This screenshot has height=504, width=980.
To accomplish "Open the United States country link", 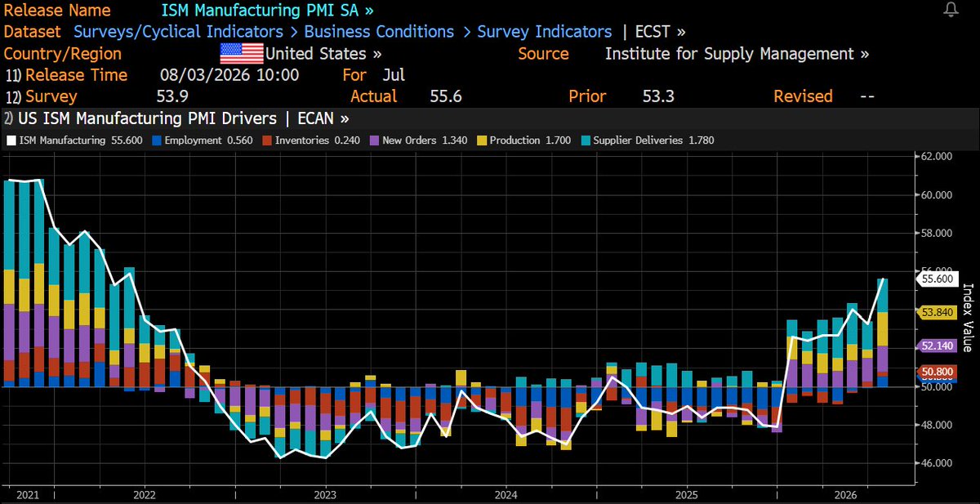I will [324, 54].
